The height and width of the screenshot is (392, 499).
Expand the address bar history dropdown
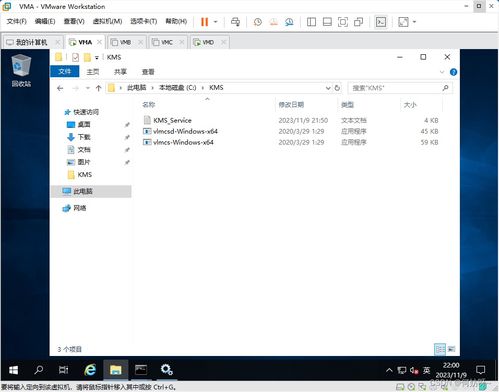point(328,88)
